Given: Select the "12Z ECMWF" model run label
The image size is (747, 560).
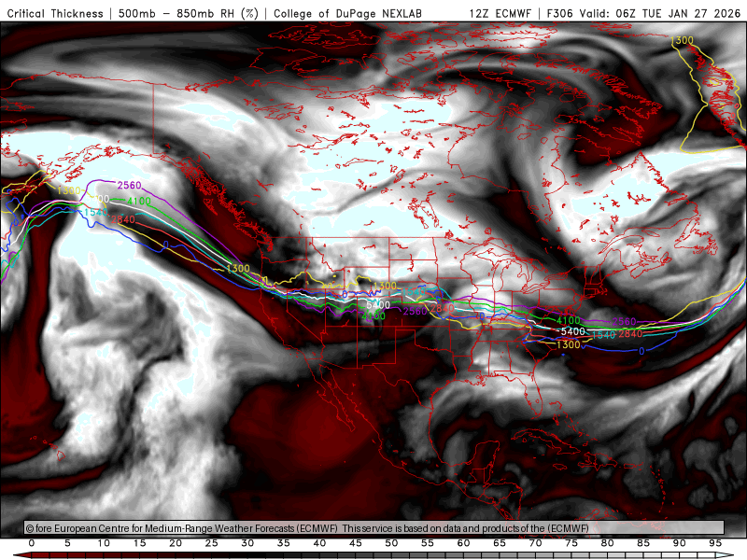Looking at the screenshot, I should click(500, 13).
